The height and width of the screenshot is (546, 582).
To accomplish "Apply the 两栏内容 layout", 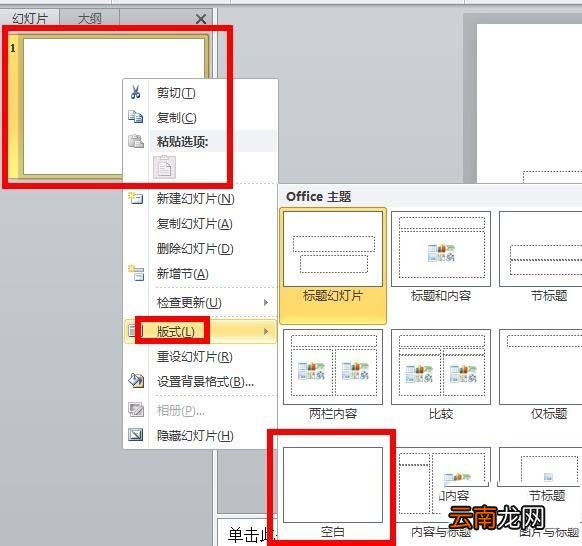I will [333, 375].
